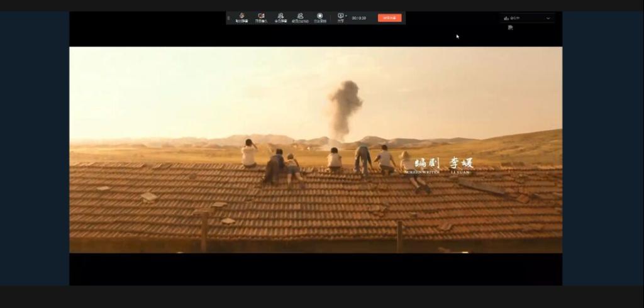The height and width of the screenshot is (308, 644).
Task: Click the signal bars icon in status panel
Action: (x=506, y=18)
